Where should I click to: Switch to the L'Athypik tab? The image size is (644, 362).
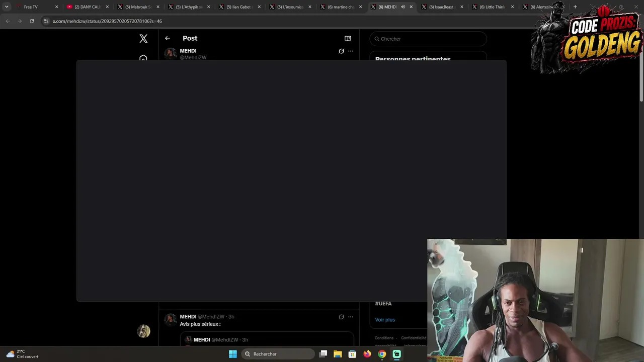(x=189, y=7)
